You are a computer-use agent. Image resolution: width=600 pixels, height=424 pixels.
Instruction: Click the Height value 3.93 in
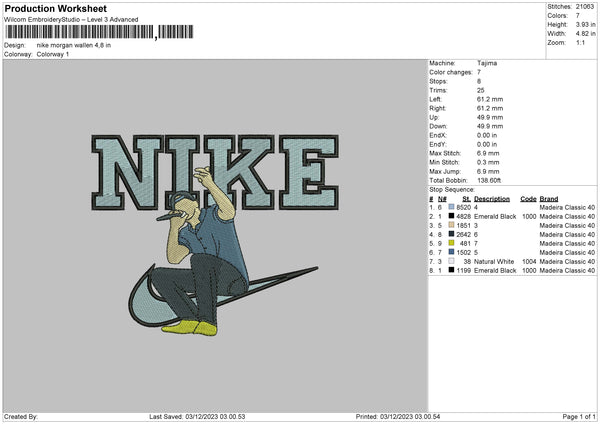pos(585,24)
